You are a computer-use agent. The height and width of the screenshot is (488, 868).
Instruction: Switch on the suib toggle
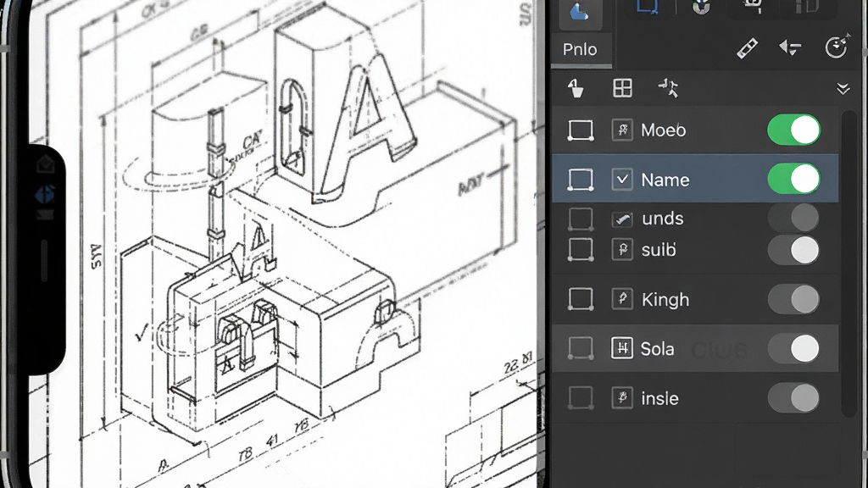tap(793, 250)
